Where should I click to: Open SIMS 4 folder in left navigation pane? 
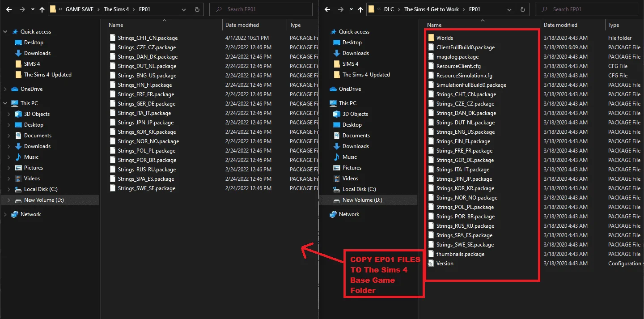click(x=32, y=64)
